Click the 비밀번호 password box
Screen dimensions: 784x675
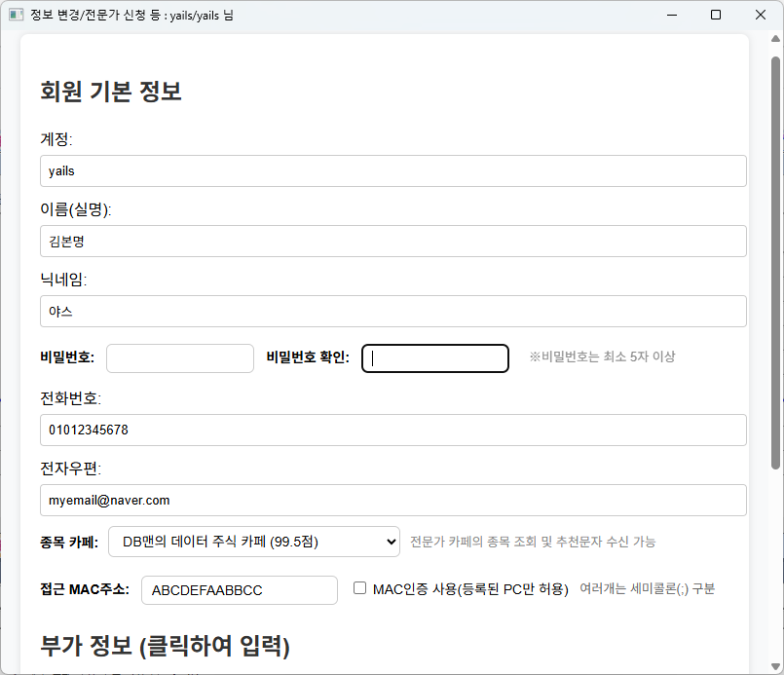click(179, 358)
